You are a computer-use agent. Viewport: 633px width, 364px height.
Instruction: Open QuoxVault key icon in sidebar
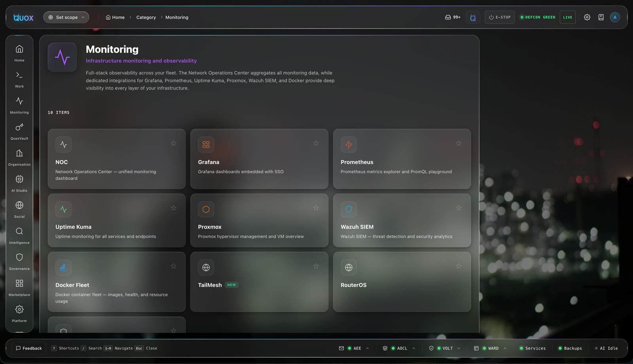tap(19, 127)
